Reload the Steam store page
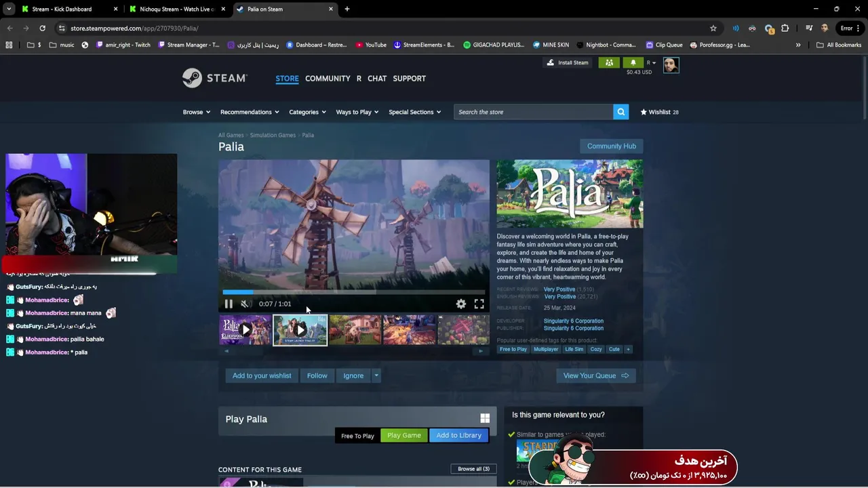 pyautogui.click(x=42, y=28)
